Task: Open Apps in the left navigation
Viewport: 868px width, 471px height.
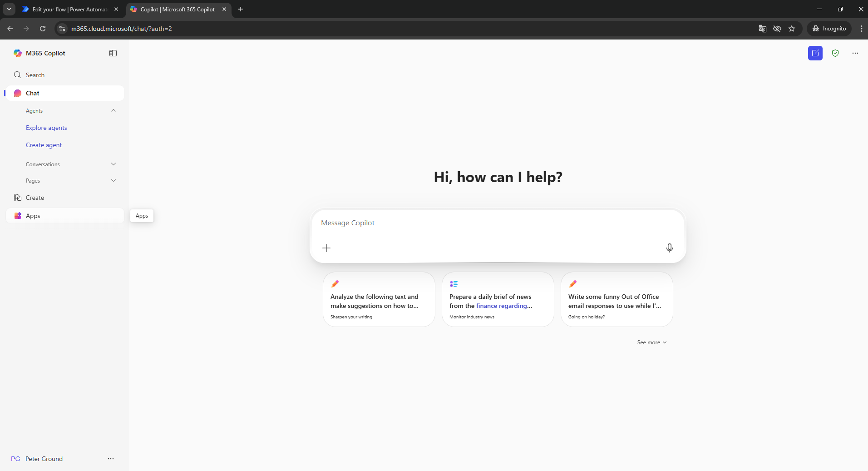Action: 33,216
